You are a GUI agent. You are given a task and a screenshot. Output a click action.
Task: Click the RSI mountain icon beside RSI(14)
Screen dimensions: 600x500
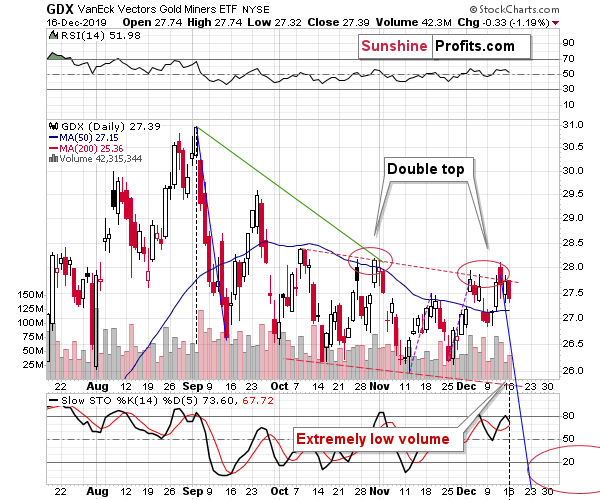coord(53,36)
